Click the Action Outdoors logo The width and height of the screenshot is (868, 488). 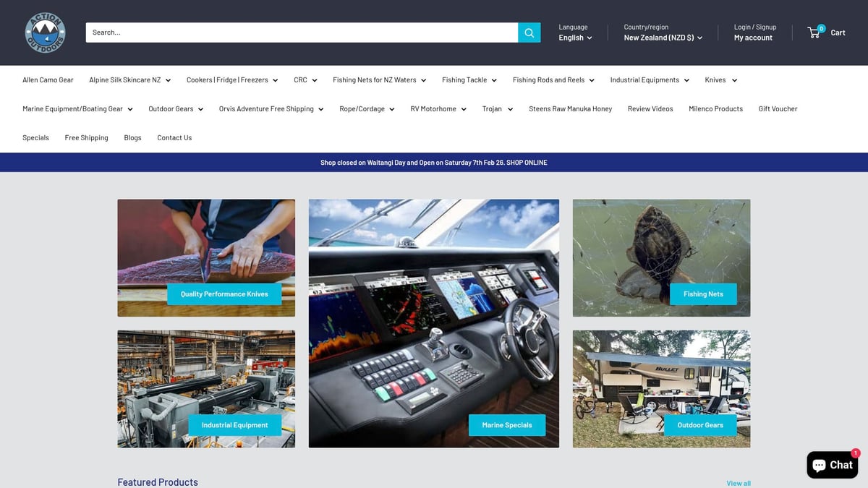pyautogui.click(x=44, y=32)
